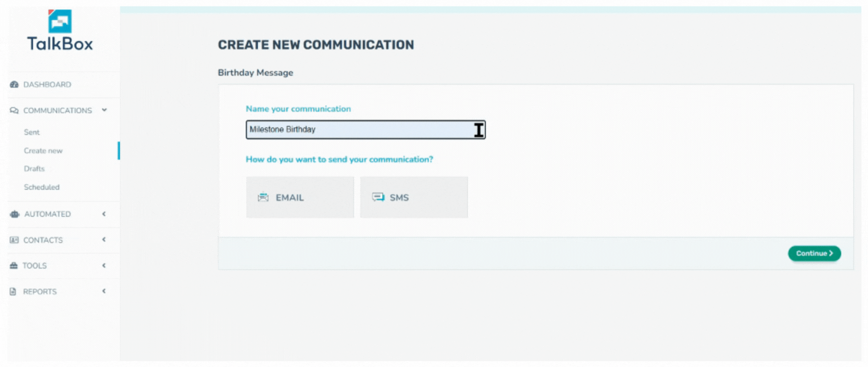Click the Reports document icon

[x=13, y=292]
